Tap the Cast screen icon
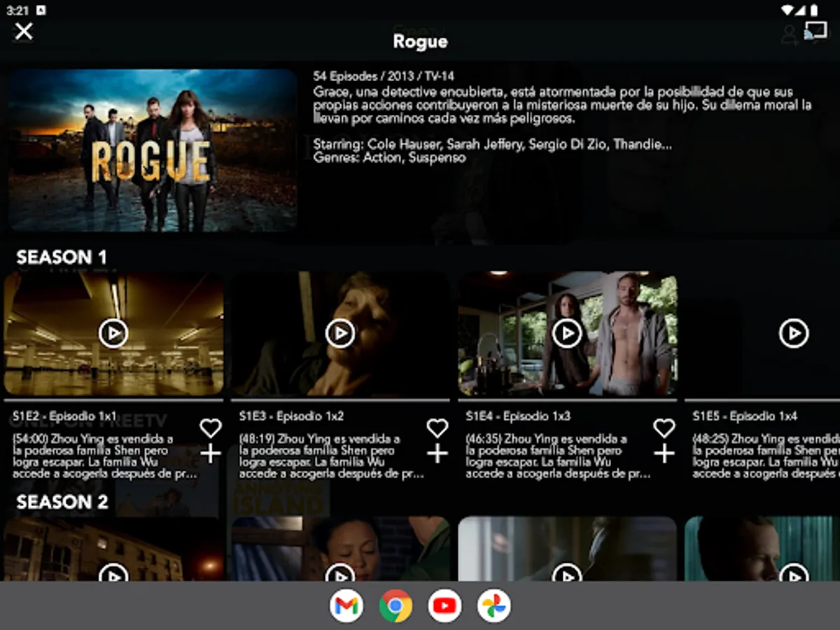The image size is (840, 630). coord(815,31)
